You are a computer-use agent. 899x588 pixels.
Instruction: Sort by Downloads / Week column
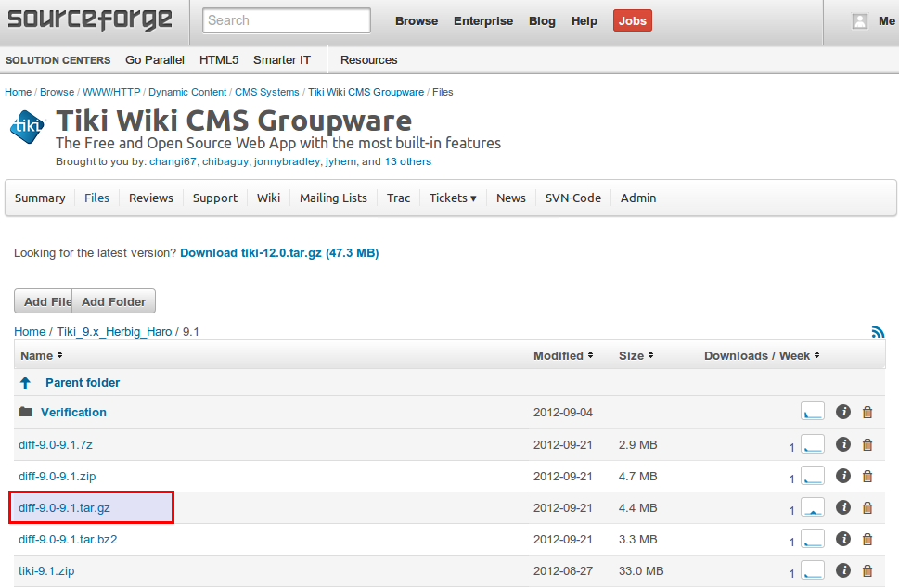(x=761, y=355)
